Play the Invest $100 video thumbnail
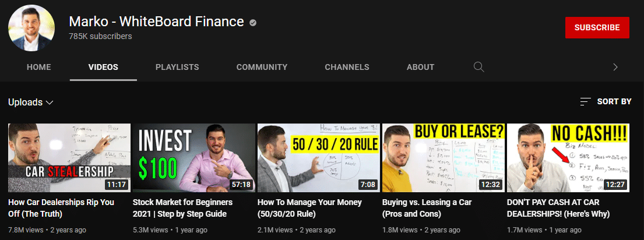 193,157
